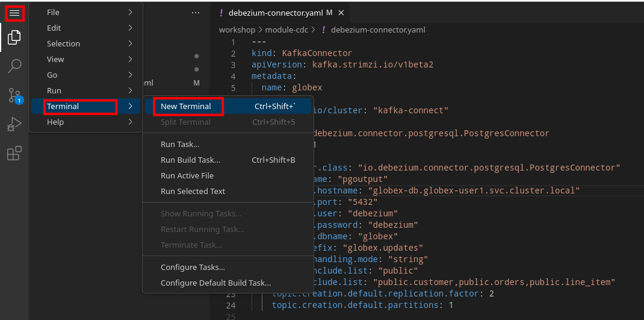
Task: Expand View submenu chevron arrow
Action: [x=130, y=59]
